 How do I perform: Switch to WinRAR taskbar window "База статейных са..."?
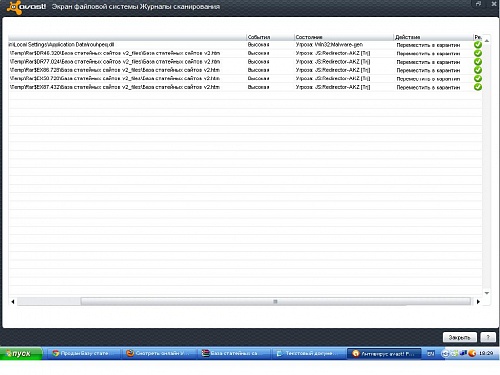[x=233, y=353]
